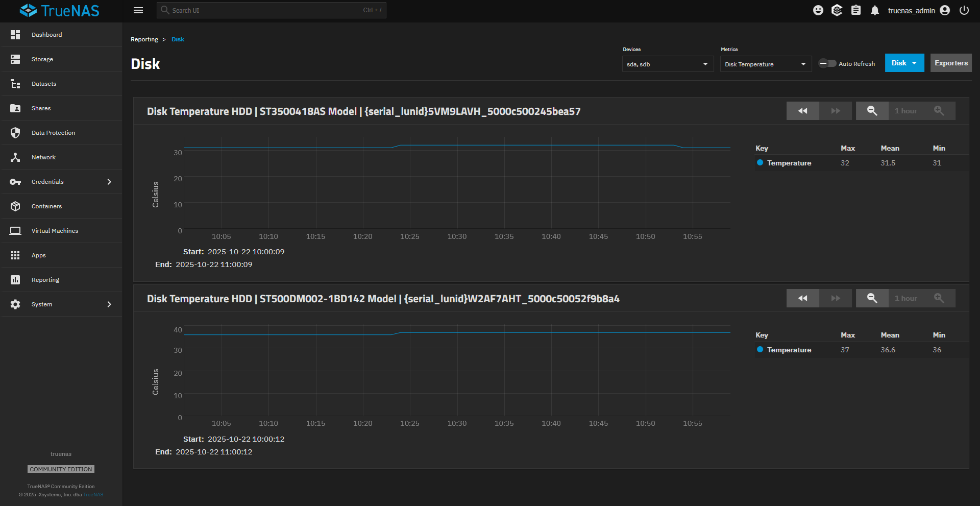Image resolution: width=980 pixels, height=506 pixels.
Task: Click the alerts bell icon
Action: (874, 11)
